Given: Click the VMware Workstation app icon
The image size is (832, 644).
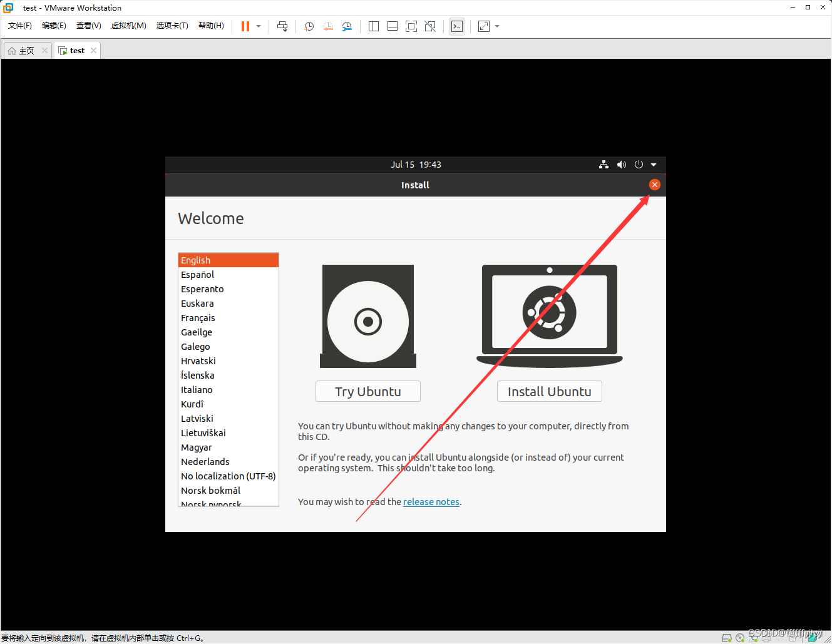Looking at the screenshot, I should tap(8, 8).
